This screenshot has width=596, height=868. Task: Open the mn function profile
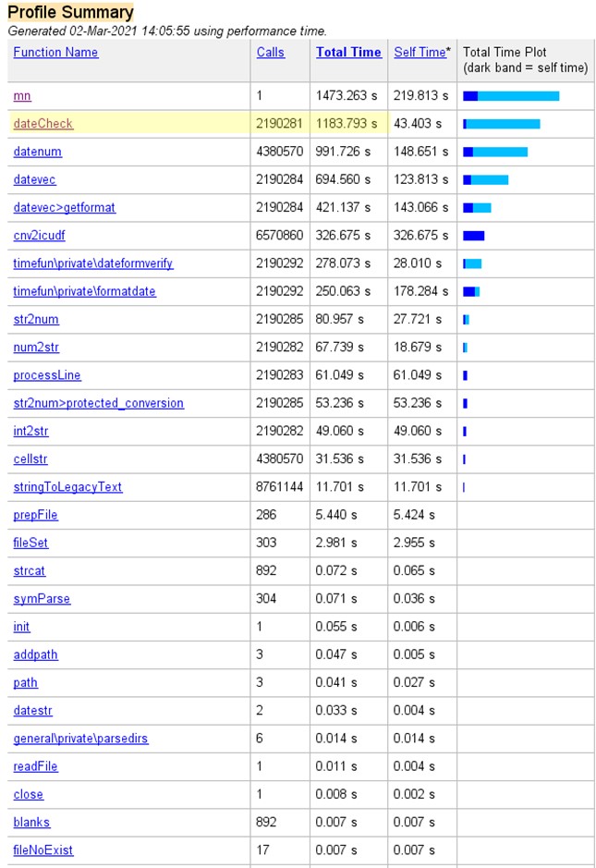point(21,96)
